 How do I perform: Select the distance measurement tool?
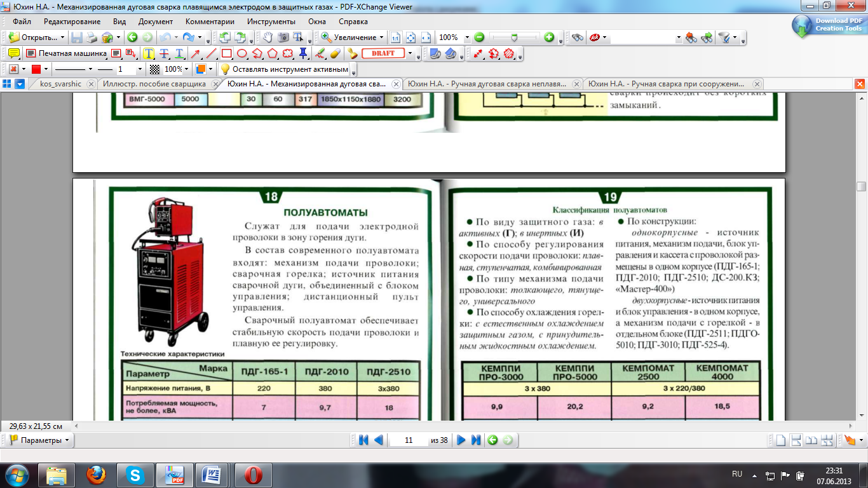tap(478, 53)
